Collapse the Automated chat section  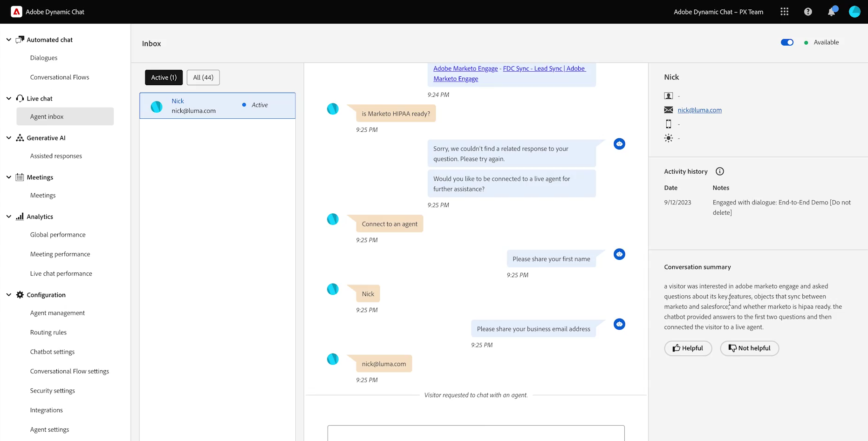(x=9, y=40)
